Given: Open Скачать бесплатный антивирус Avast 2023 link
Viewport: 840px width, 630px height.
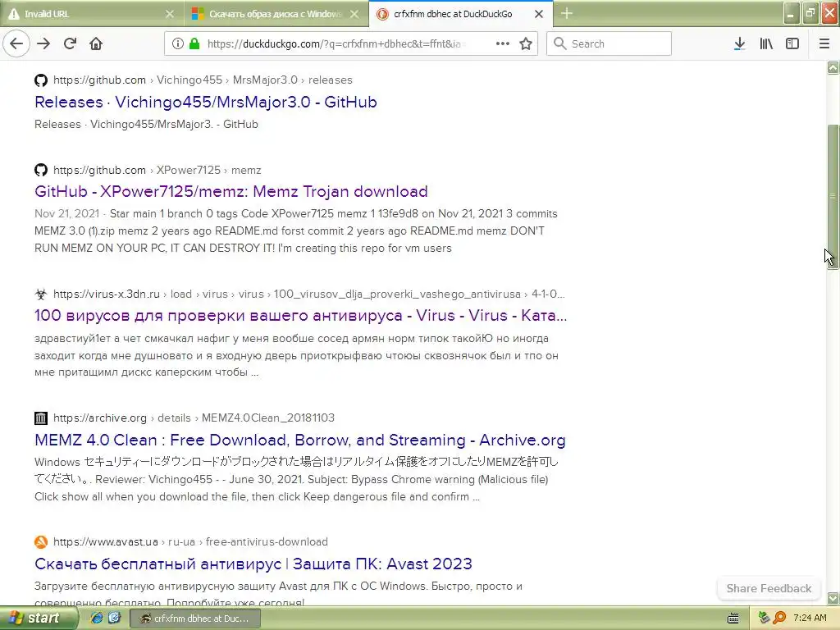Looking at the screenshot, I should [253, 564].
